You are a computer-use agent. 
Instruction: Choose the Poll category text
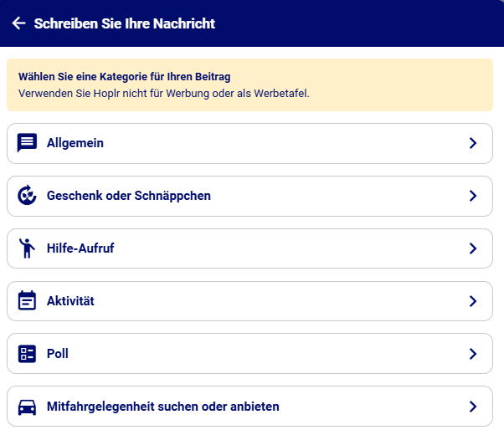[58, 354]
